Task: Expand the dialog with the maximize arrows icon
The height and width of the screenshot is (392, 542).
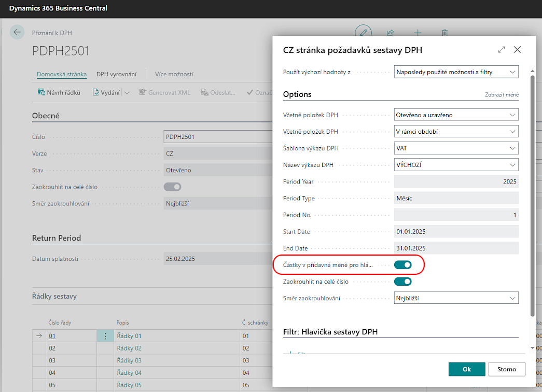Action: (x=501, y=50)
